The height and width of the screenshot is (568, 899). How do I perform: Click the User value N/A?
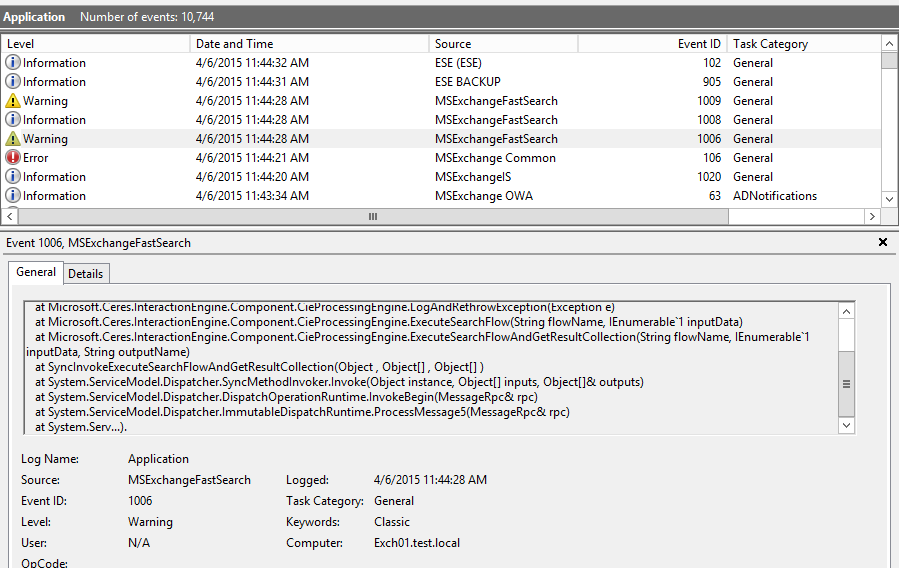139,543
